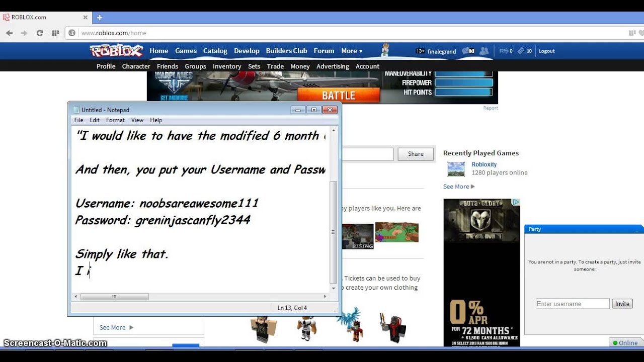Click the tickets balance icon
This screenshot has width=644, height=362.
521,51
